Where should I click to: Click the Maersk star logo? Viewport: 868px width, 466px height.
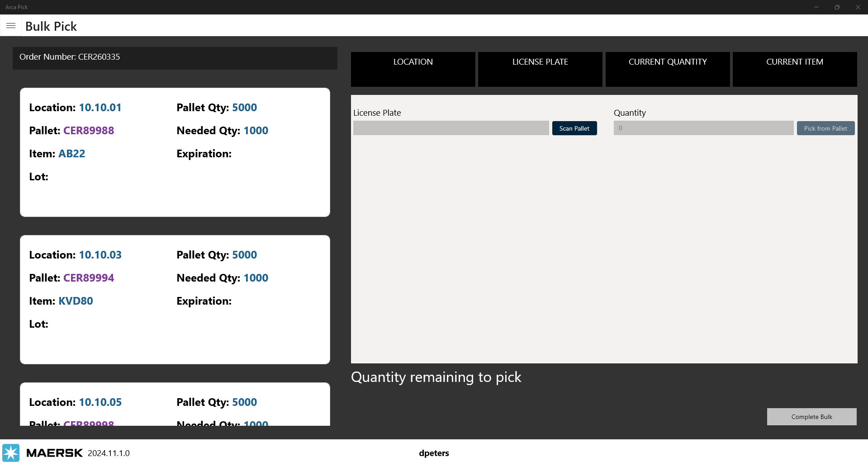(x=11, y=452)
